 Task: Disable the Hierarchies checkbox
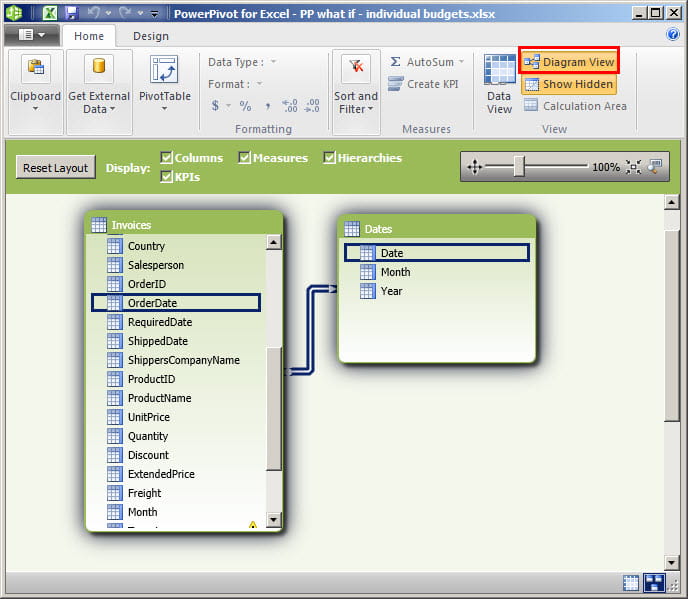point(330,158)
